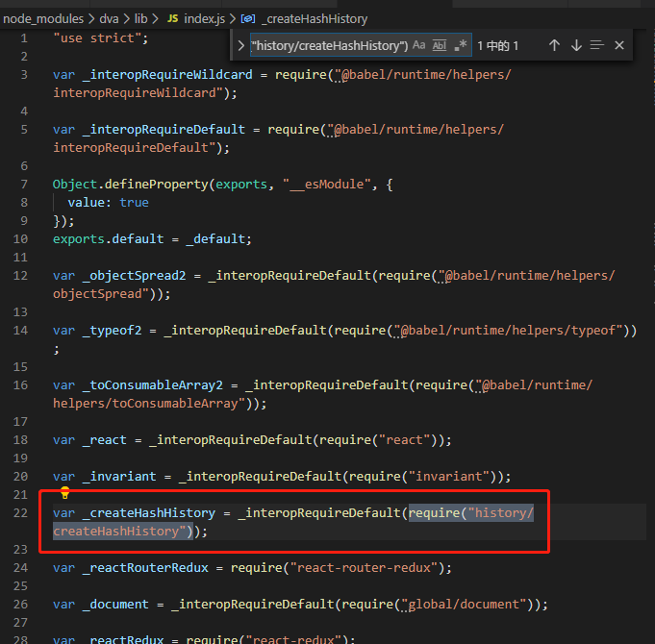655x644 pixels.
Task: Go to previous match arrow
Action: click(554, 45)
